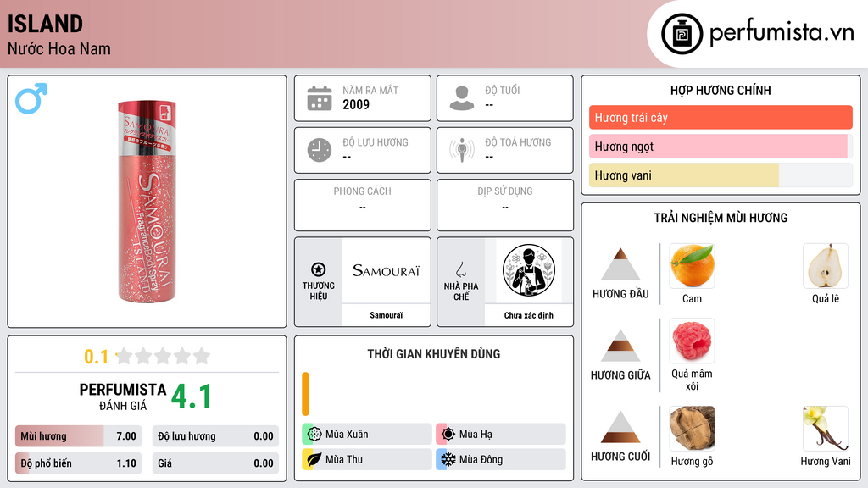Click the Thời gian khuyên dùng heading
The width and height of the screenshot is (868, 488).
(434, 354)
